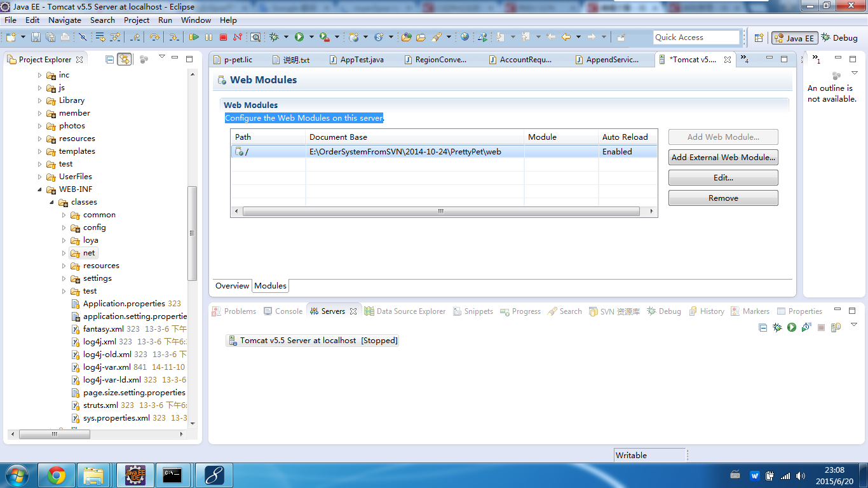The width and height of the screenshot is (868, 488).
Task: Click the Document Base column header
Action: [338, 137]
